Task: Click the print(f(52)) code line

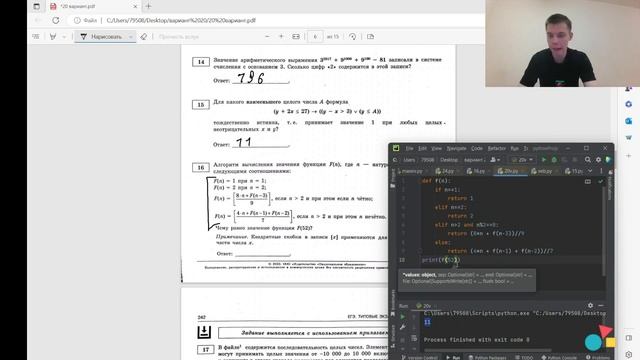Action: pyautogui.click(x=441, y=260)
